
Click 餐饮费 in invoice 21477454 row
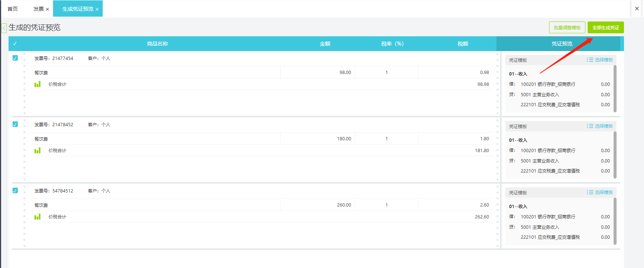click(41, 73)
